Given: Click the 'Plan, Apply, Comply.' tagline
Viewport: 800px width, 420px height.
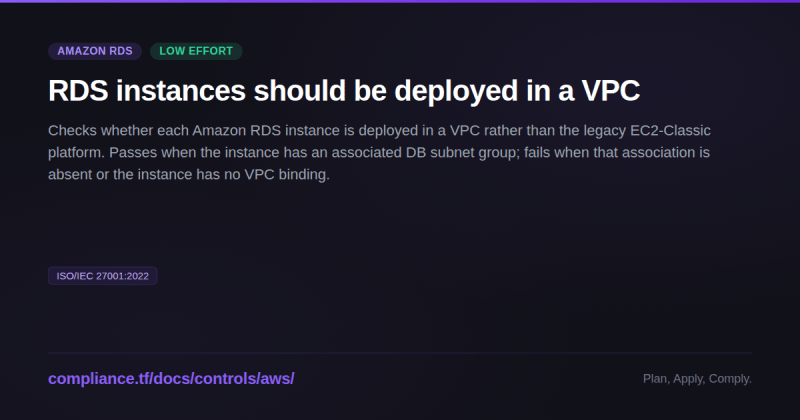Looking at the screenshot, I should tap(697, 379).
